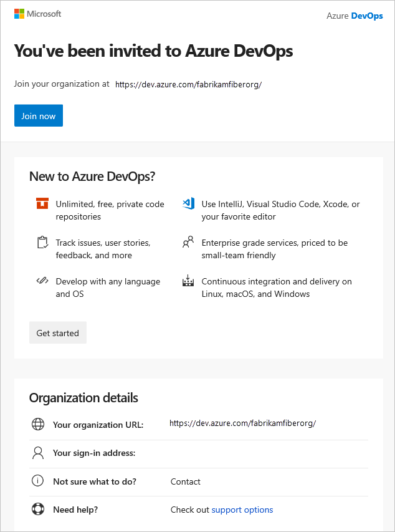Click the red code repositories icon
395x532 pixels.
coord(42,203)
